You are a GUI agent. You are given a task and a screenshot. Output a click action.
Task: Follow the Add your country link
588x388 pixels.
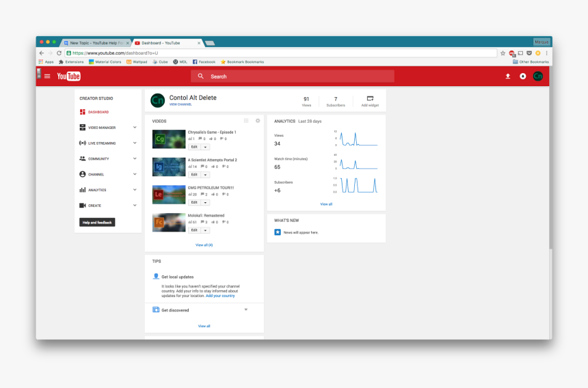tap(220, 296)
